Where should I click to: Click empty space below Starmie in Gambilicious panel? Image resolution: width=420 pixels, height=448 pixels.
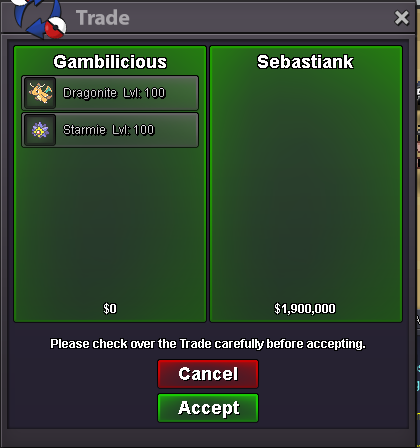(x=110, y=223)
